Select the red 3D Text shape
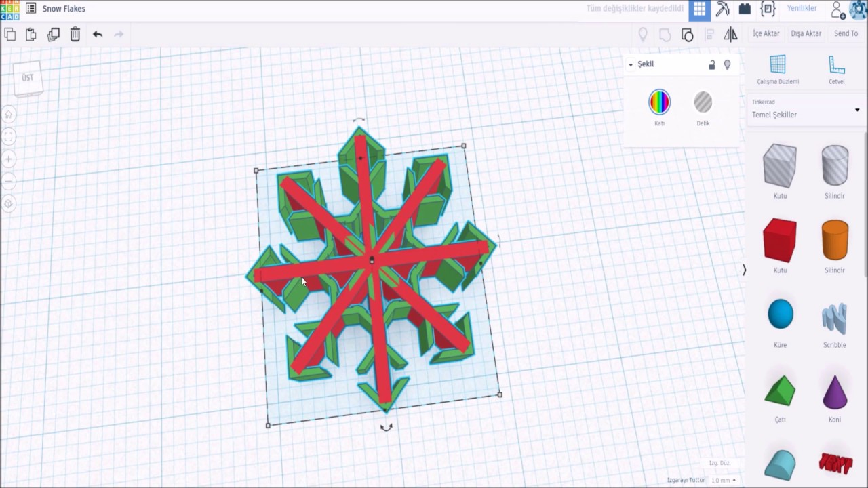This screenshot has height=488, width=868. pyautogui.click(x=835, y=464)
